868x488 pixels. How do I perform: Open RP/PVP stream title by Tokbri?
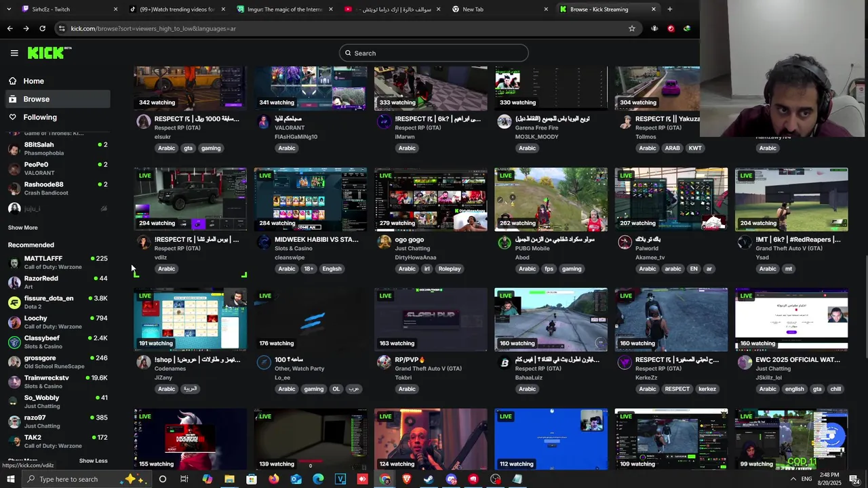click(410, 360)
